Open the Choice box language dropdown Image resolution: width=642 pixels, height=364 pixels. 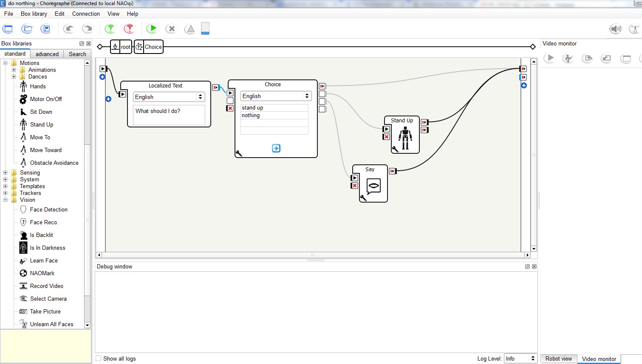[276, 96]
